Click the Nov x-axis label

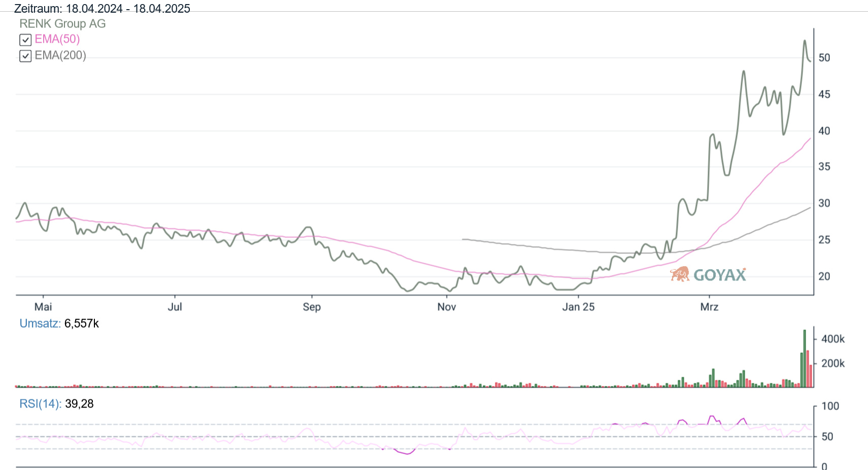point(447,307)
